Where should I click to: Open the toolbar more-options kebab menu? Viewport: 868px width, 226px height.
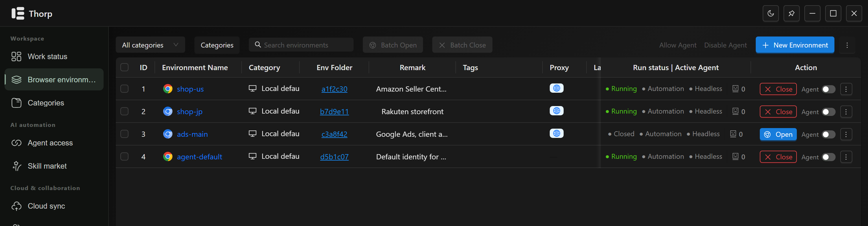847,45
